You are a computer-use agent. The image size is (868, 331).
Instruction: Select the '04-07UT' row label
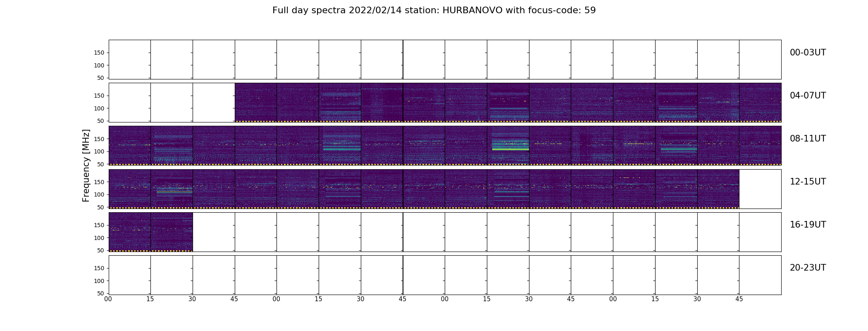[x=808, y=96]
